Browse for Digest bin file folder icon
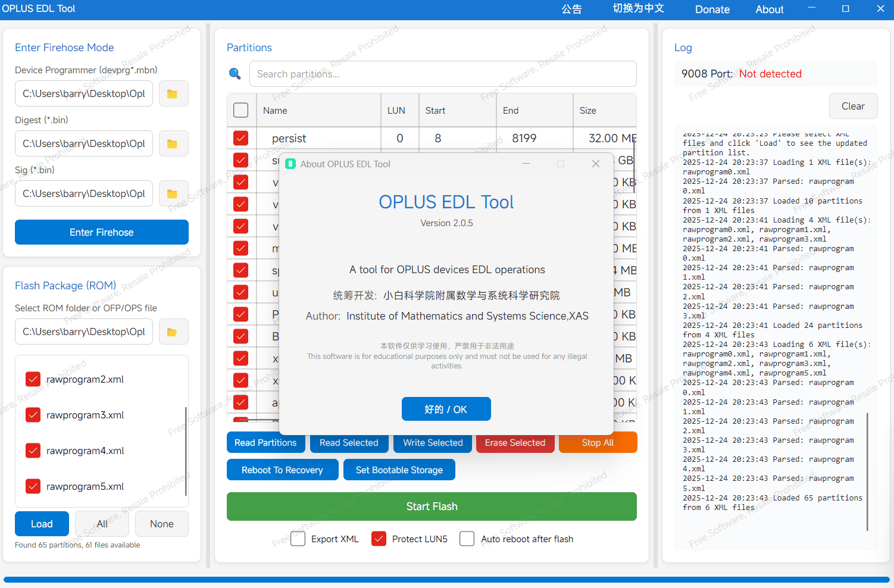894x588 pixels. (173, 143)
